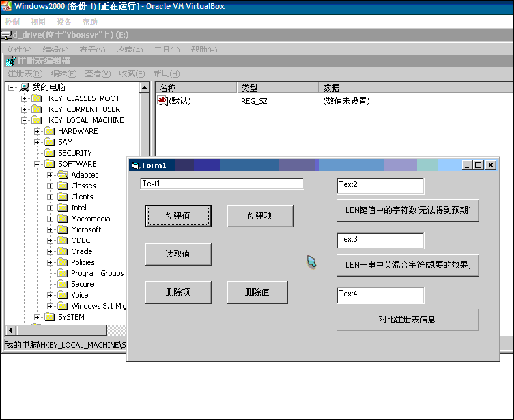Open VirtualBox 帮助 menu

90,22
